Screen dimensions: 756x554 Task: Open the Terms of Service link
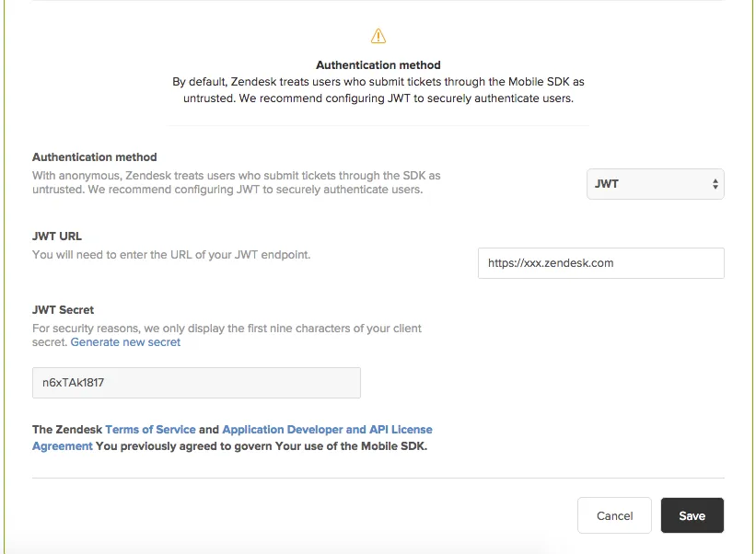(150, 430)
